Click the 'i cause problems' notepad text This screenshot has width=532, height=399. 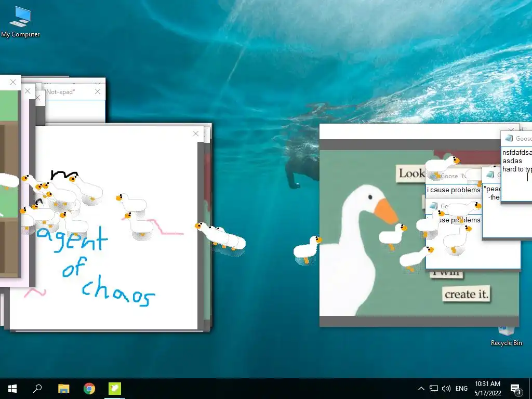click(x=454, y=190)
